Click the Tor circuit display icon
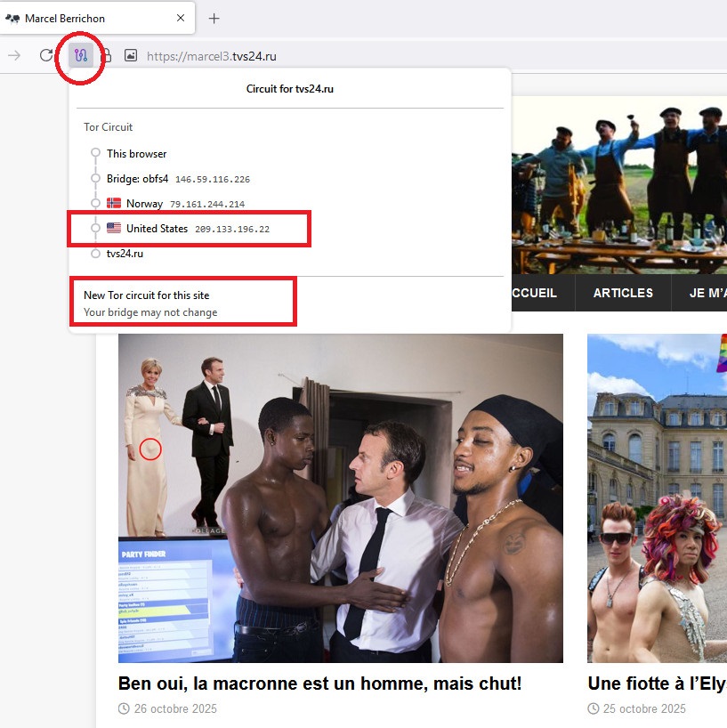This screenshot has height=728, width=727. pyautogui.click(x=81, y=55)
